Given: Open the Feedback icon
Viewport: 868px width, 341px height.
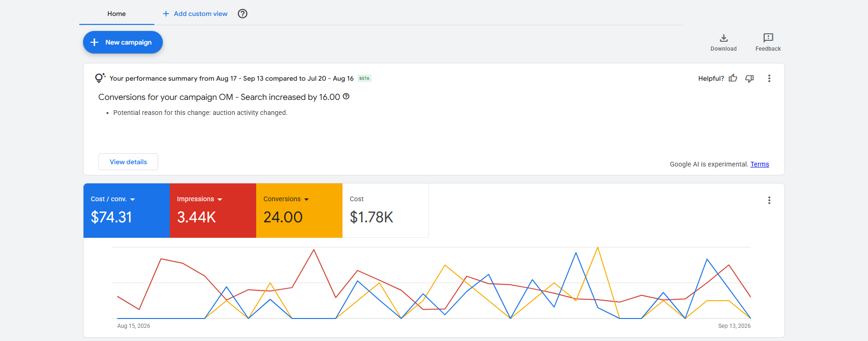Looking at the screenshot, I should click(x=768, y=38).
